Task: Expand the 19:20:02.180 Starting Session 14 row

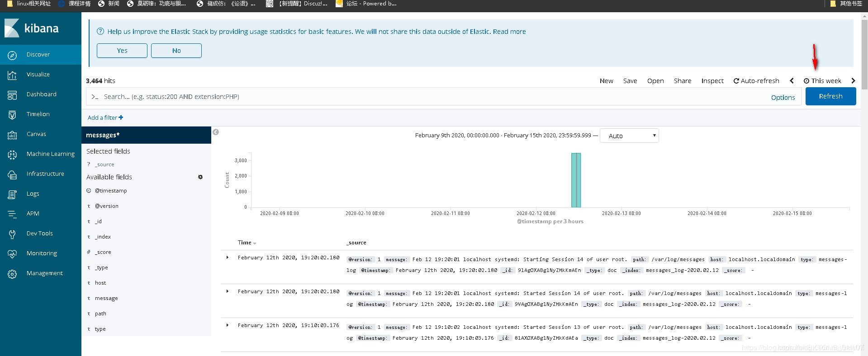Action: click(228, 258)
